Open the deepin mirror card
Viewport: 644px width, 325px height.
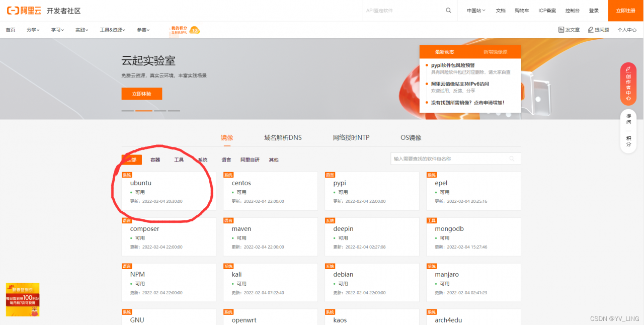click(x=372, y=237)
